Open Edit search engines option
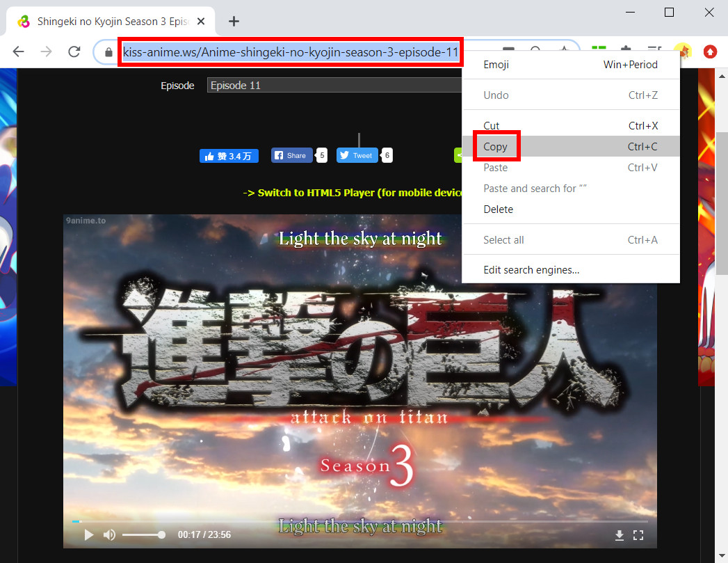 coord(571,270)
